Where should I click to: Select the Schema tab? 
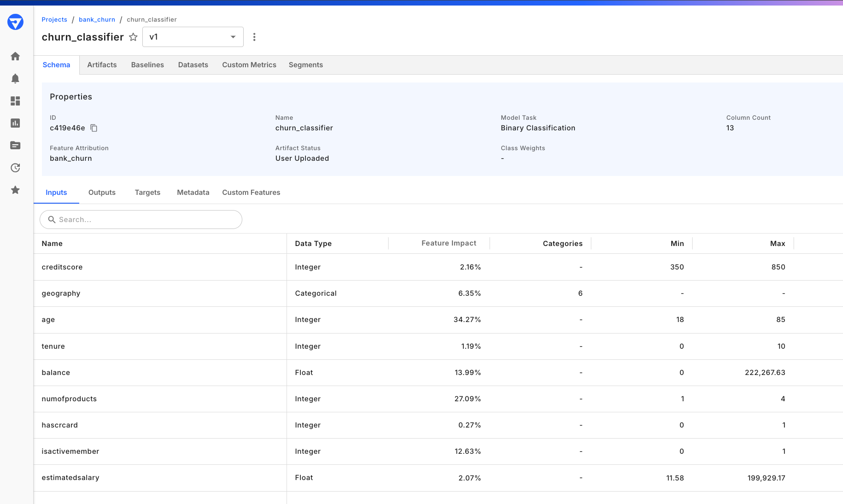pos(56,65)
